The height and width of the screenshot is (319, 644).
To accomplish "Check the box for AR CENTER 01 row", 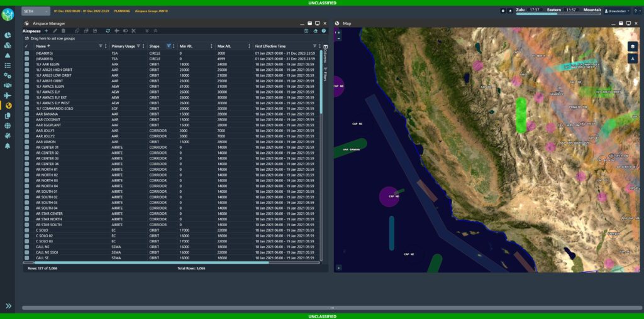I will click(26, 147).
